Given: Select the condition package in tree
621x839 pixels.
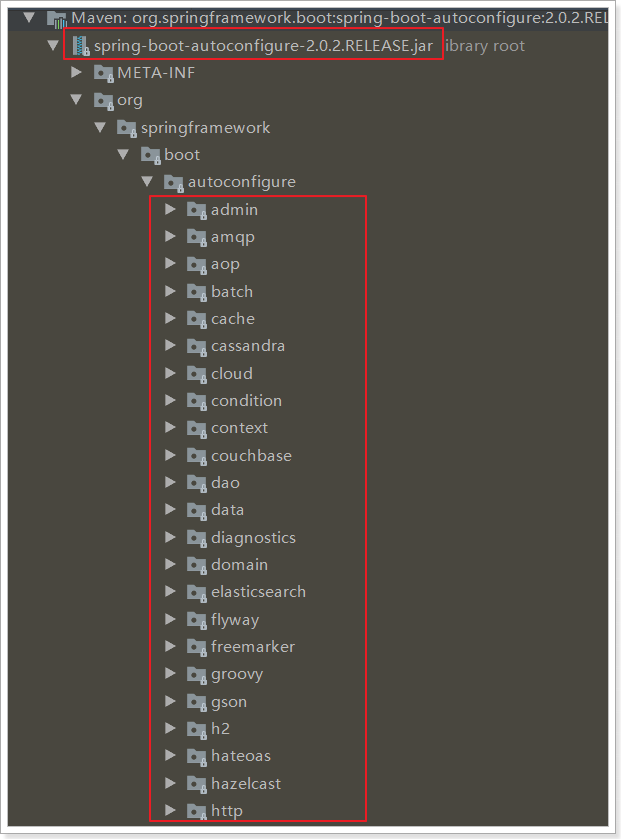Looking at the screenshot, I should [x=246, y=401].
